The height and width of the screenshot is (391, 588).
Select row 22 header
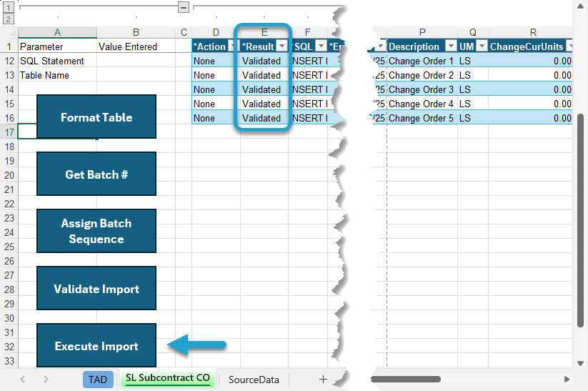[9, 204]
